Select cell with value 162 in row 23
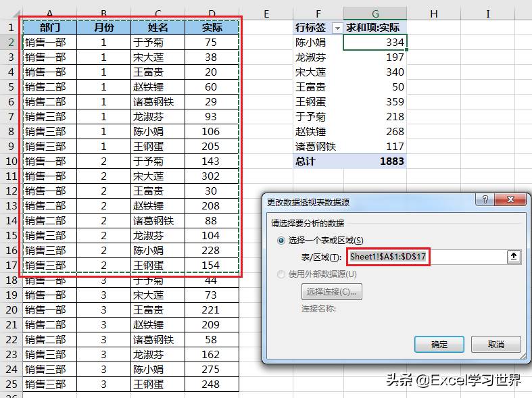This screenshot has height=398, width=532. 212,355
